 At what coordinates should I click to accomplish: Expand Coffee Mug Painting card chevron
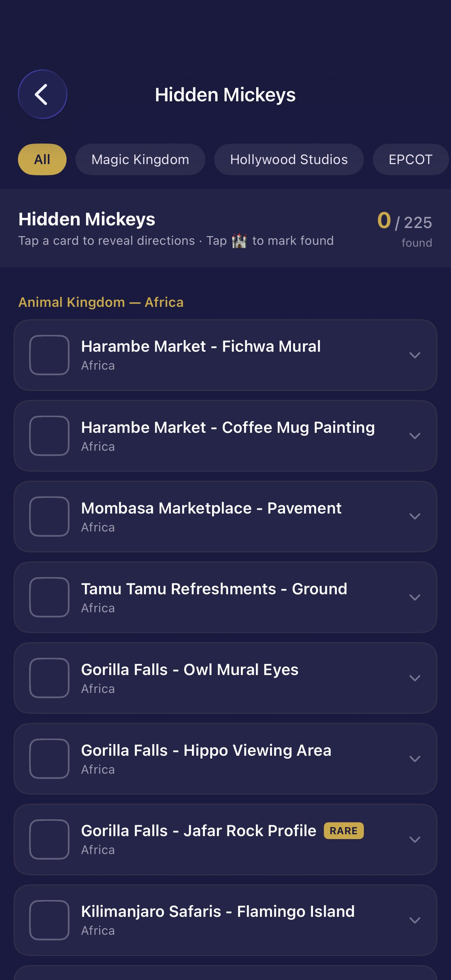tap(414, 435)
